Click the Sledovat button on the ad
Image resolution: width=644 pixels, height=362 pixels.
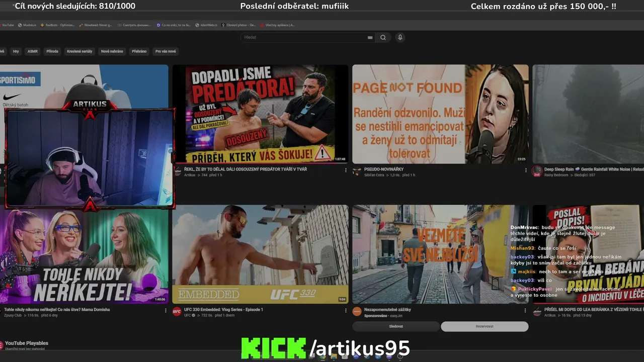pyautogui.click(x=396, y=326)
